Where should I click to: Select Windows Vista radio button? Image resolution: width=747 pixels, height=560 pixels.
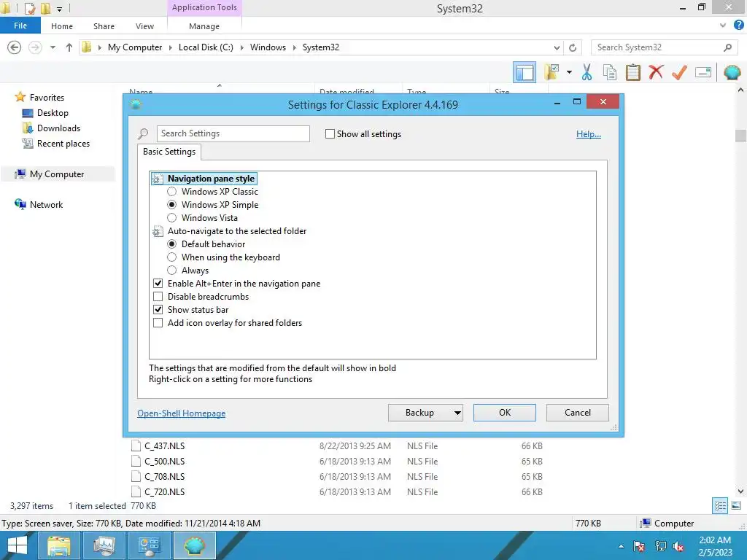point(171,217)
